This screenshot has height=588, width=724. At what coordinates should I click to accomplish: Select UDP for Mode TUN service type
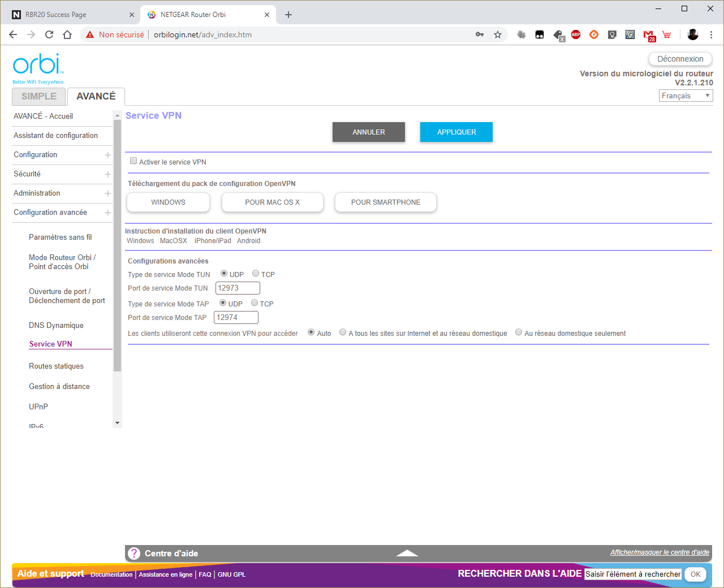[x=224, y=273]
